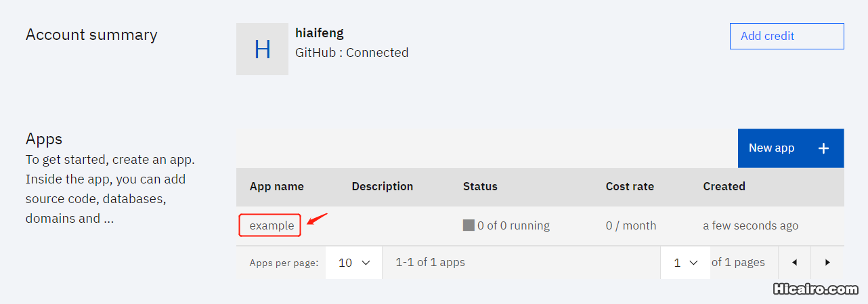Open the example app link

click(x=272, y=225)
